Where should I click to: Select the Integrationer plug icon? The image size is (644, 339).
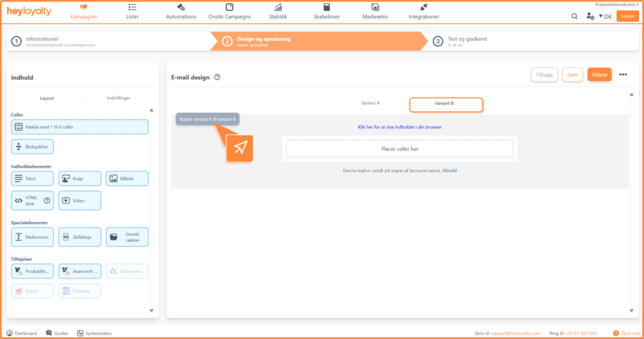pos(423,7)
